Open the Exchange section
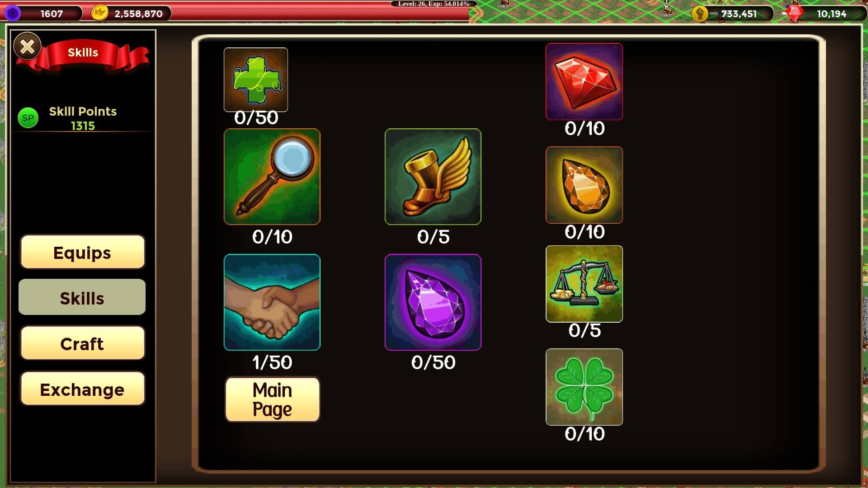The width and height of the screenshot is (868, 488). (82, 389)
